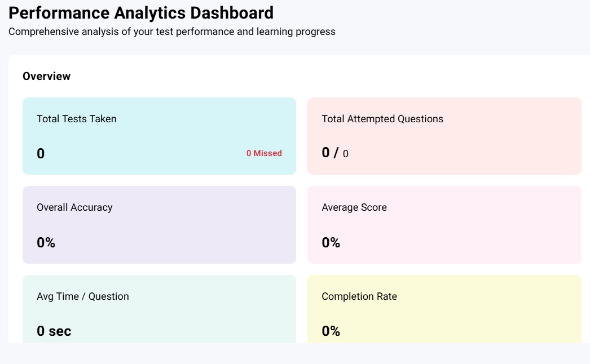Image resolution: width=590 pixels, height=364 pixels.
Task: Select the Completion Rate label text
Action: 359,296
